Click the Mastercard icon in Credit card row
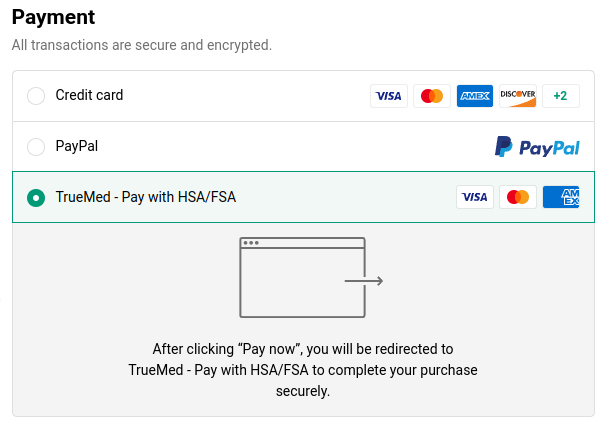 432,96
